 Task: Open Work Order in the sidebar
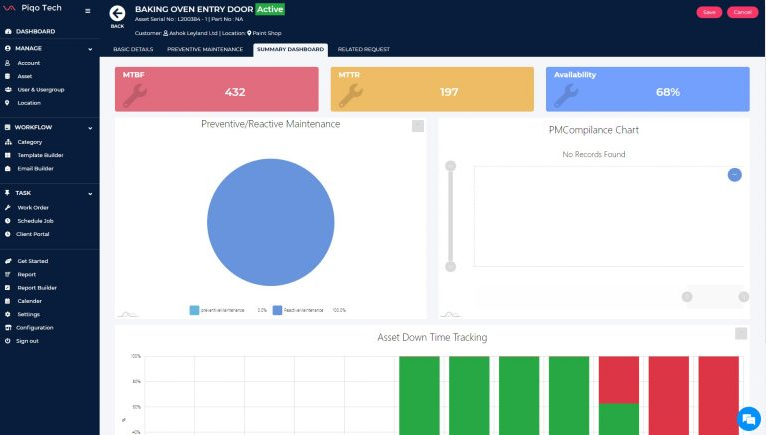(x=33, y=207)
